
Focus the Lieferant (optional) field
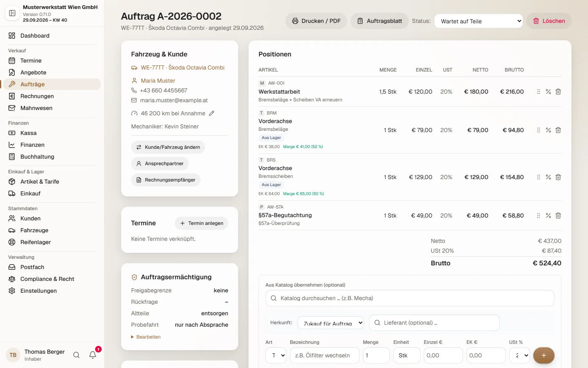[x=434, y=323]
